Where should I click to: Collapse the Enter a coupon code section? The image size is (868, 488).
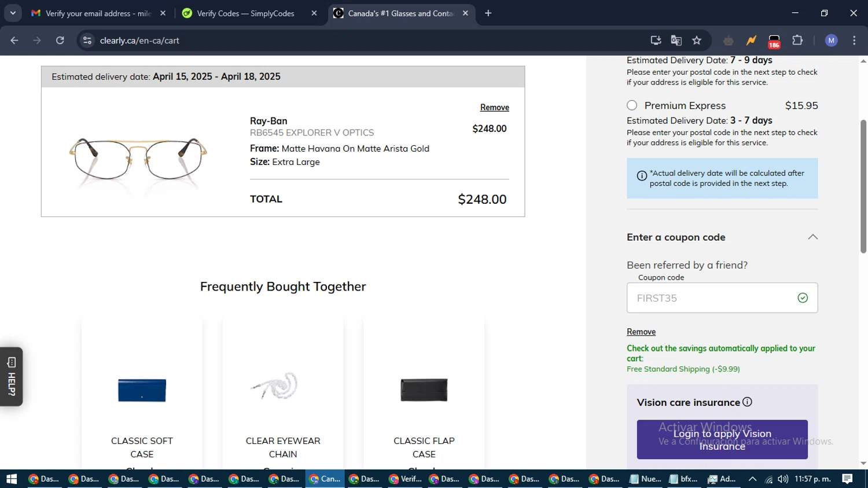click(812, 237)
